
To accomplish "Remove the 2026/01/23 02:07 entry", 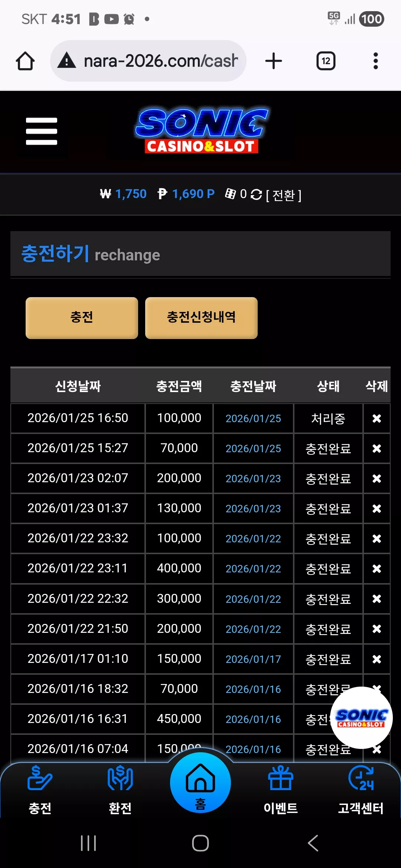I will pyautogui.click(x=376, y=479).
